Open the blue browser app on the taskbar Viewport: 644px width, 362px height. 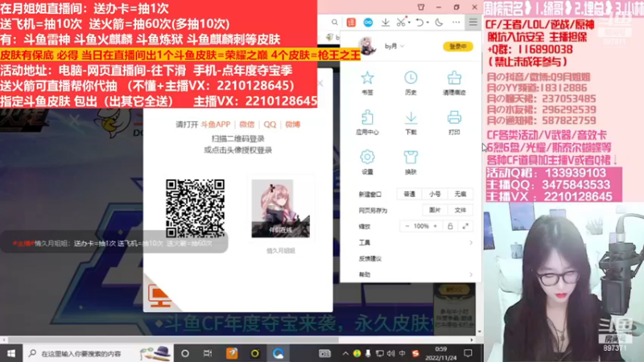point(278,353)
